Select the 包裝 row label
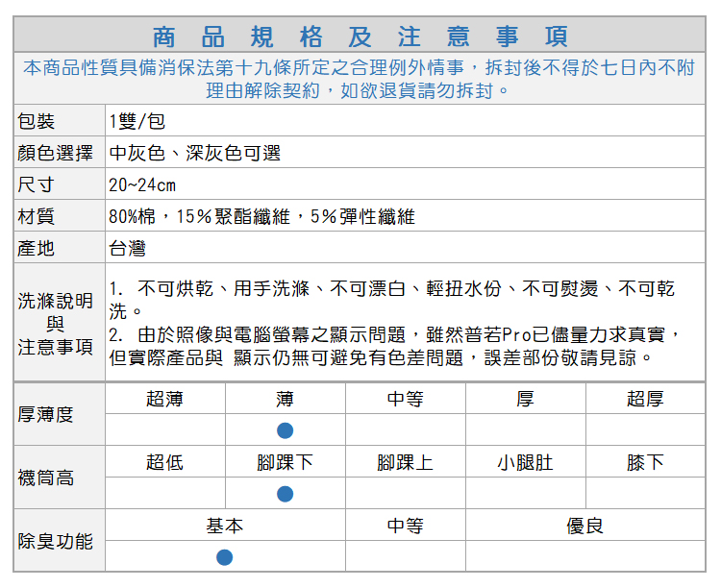The height and width of the screenshot is (588, 721). point(37,121)
